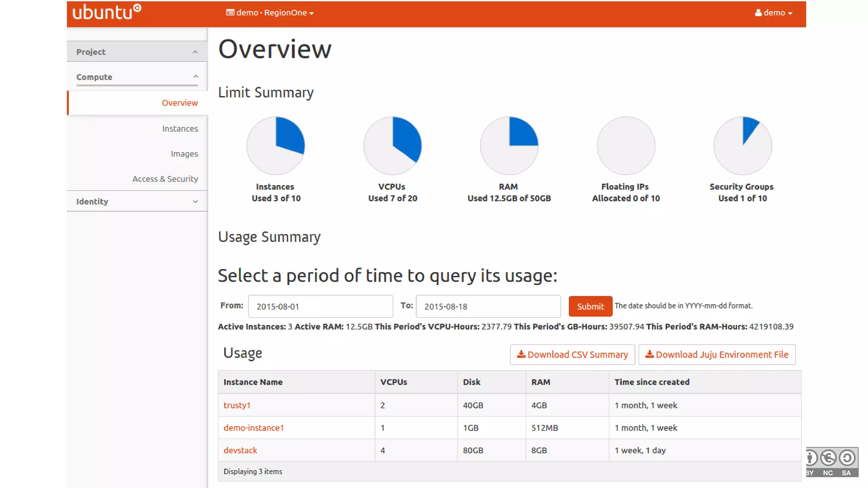Download Juju Environment File
This screenshot has width=868, height=488.
tap(717, 355)
